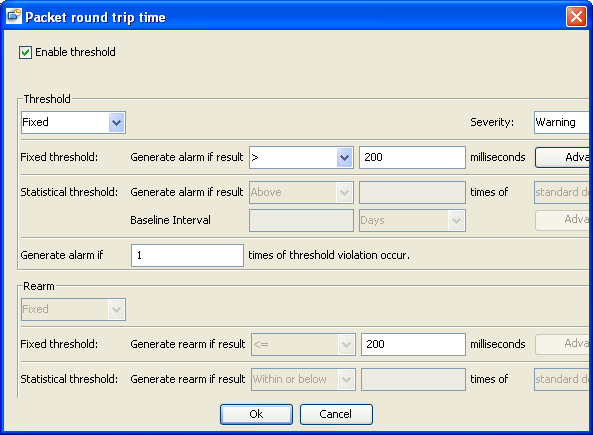The width and height of the screenshot is (593, 435).
Task: Click the rearm 200 milliseconds field
Action: click(x=413, y=344)
